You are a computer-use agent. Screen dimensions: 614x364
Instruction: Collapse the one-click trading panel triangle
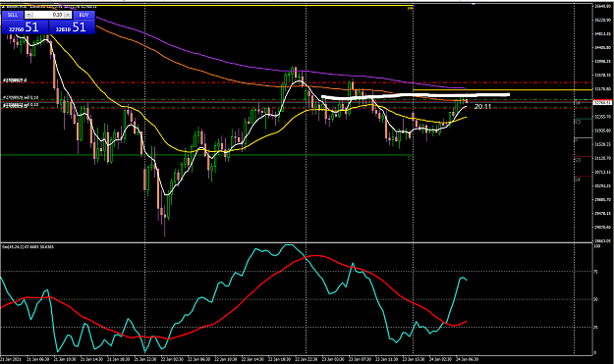tap(4, 7)
